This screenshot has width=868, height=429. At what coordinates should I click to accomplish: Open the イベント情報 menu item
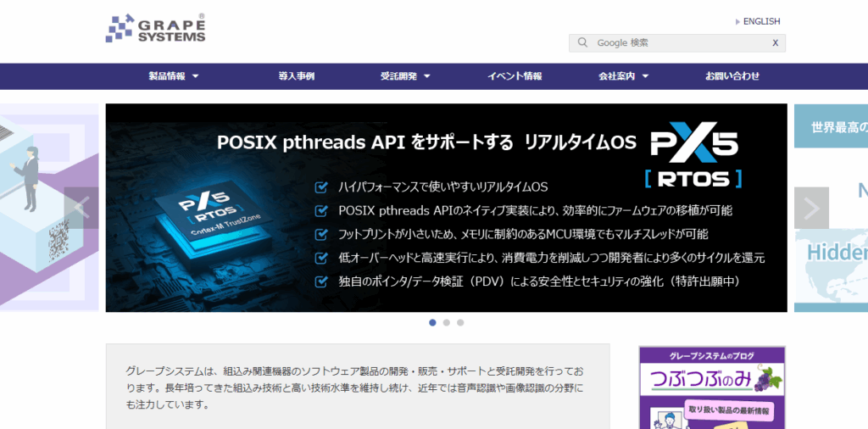(515, 76)
